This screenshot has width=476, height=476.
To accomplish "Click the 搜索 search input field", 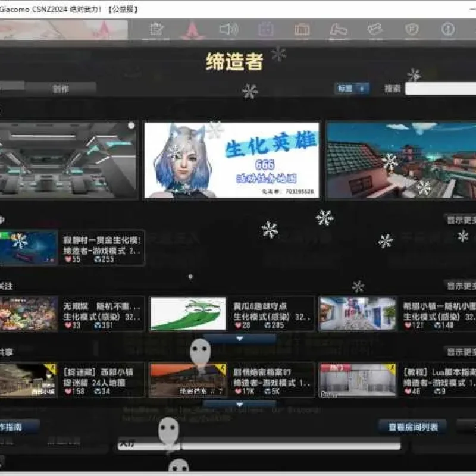I will (x=440, y=89).
